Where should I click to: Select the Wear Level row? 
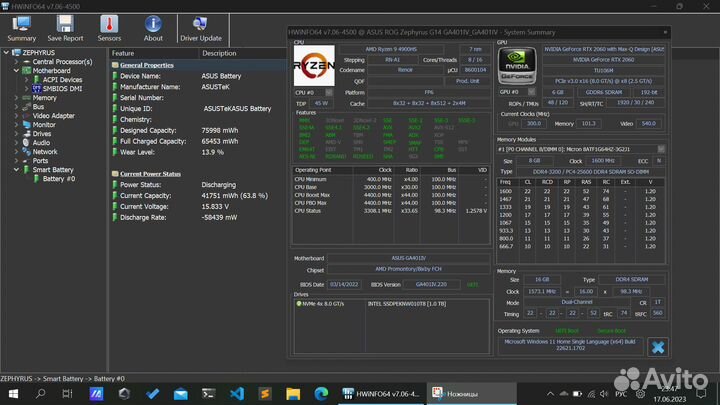197,152
